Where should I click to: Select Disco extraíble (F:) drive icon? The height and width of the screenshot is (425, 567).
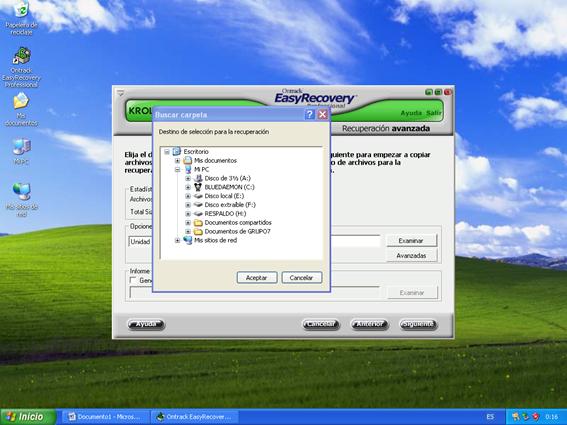click(198, 205)
